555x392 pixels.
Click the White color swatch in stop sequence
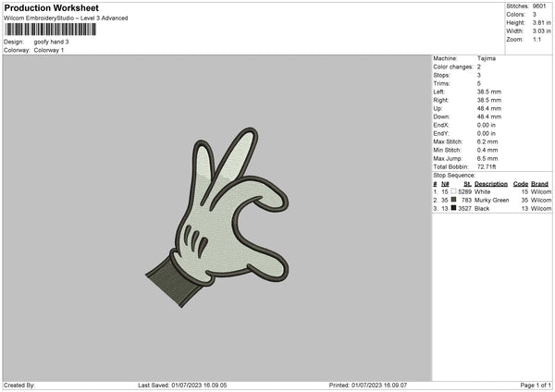tap(453, 191)
